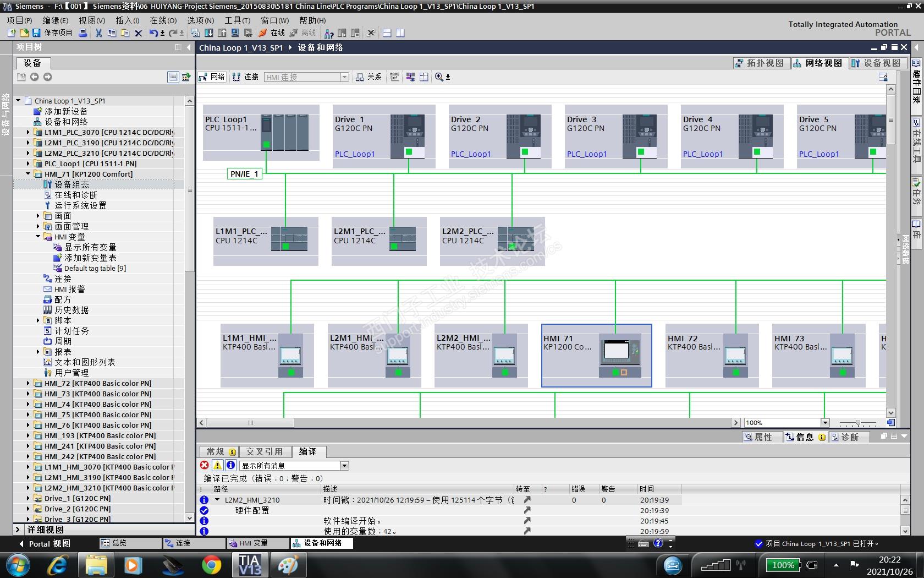Toggle the warning messages filter
Image resolution: width=924 pixels, height=578 pixels.
coord(218,466)
